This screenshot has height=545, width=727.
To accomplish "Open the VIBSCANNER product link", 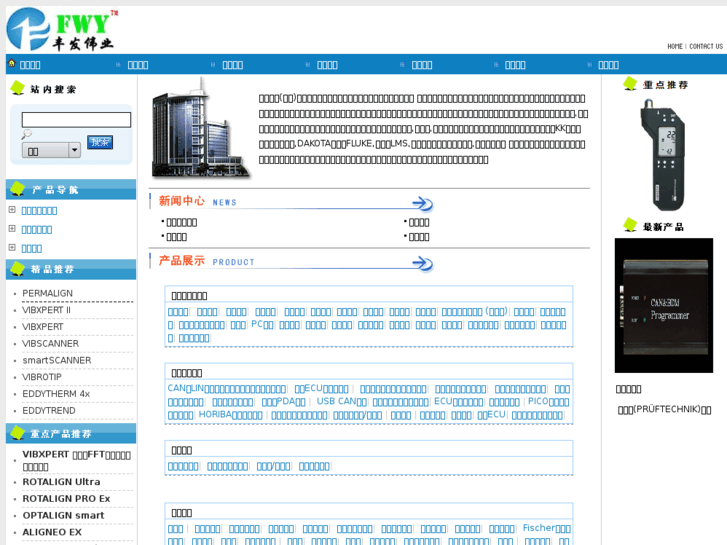I will 51,344.
